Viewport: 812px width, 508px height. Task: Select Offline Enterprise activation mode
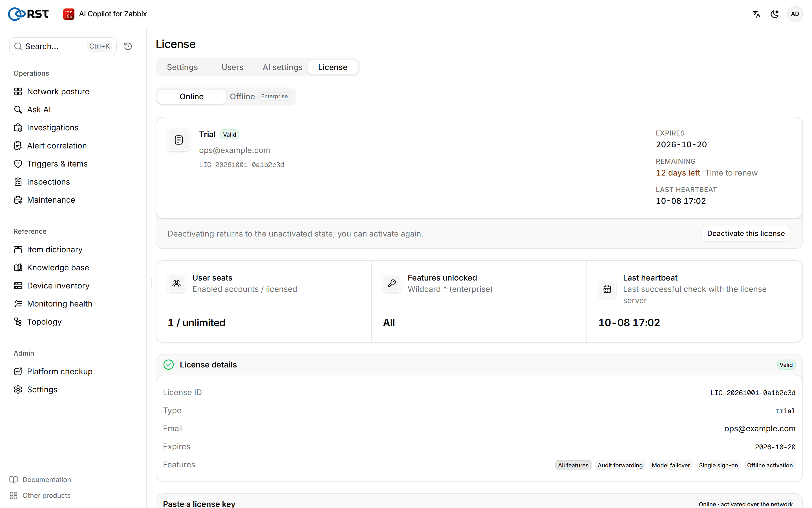(260, 97)
